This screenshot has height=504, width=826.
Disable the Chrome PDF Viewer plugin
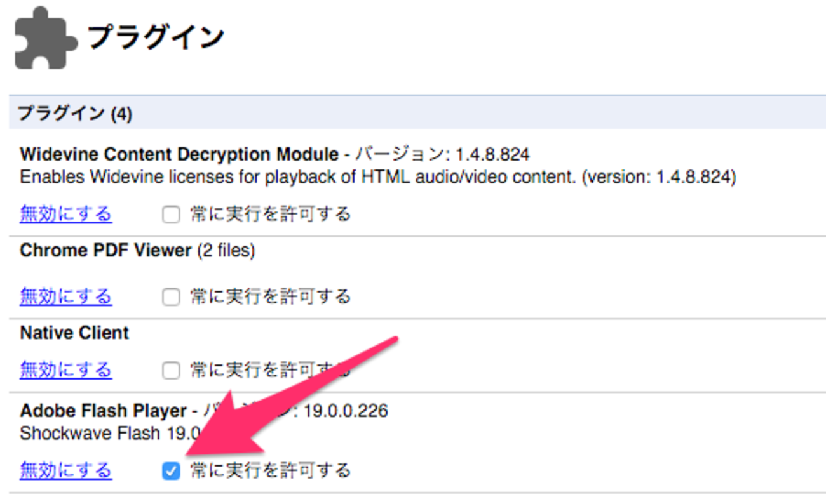(x=65, y=296)
